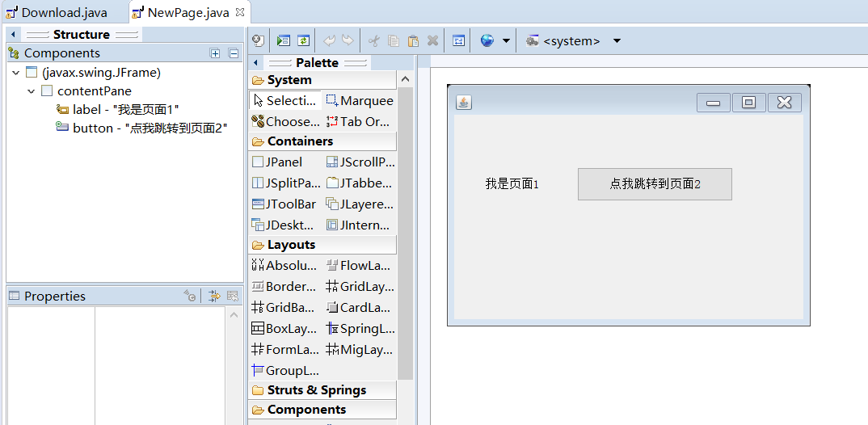Choose JSplitPane from Containers
The image size is (868, 425).
point(285,183)
